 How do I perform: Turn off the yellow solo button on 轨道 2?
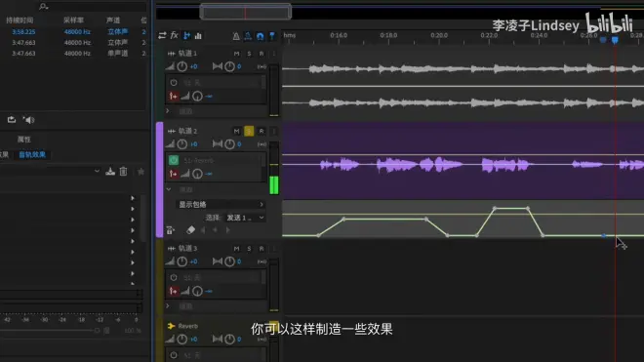point(249,131)
